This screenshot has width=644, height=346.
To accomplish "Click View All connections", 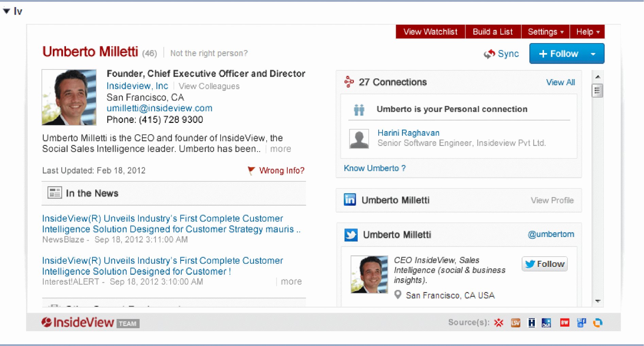I will coord(560,82).
